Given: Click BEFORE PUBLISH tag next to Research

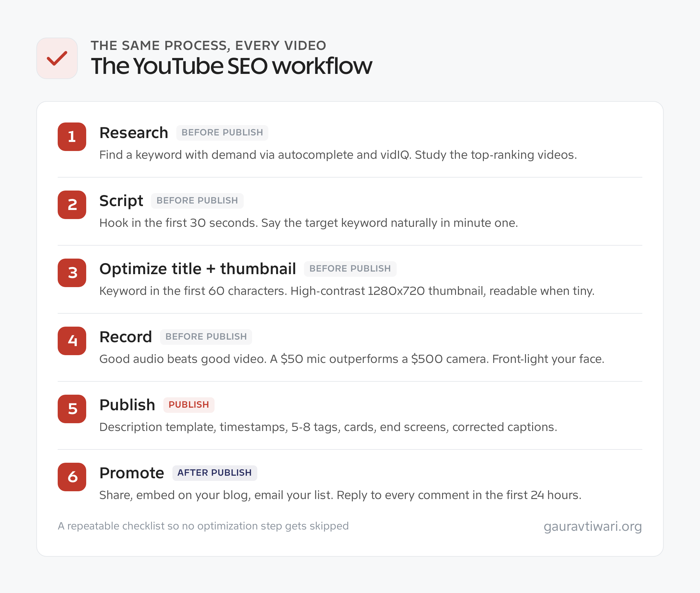Looking at the screenshot, I should [222, 133].
